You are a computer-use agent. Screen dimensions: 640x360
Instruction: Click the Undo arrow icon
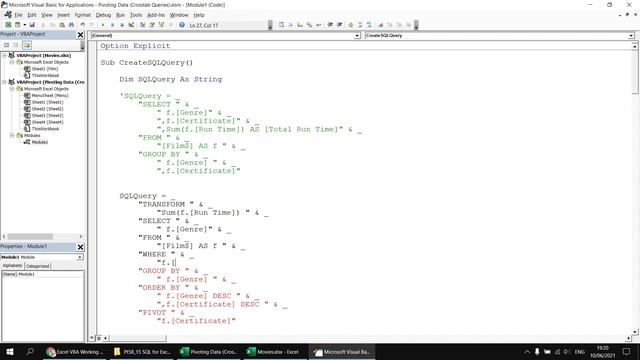coord(83,25)
